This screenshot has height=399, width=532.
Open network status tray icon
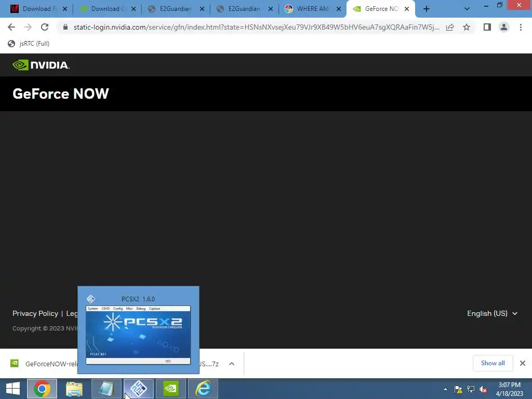[x=471, y=389]
